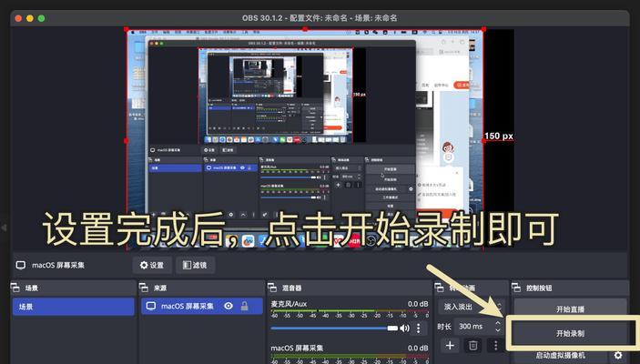Click the dock icon of the 来源 panel
640x364 pixels.
(144, 288)
